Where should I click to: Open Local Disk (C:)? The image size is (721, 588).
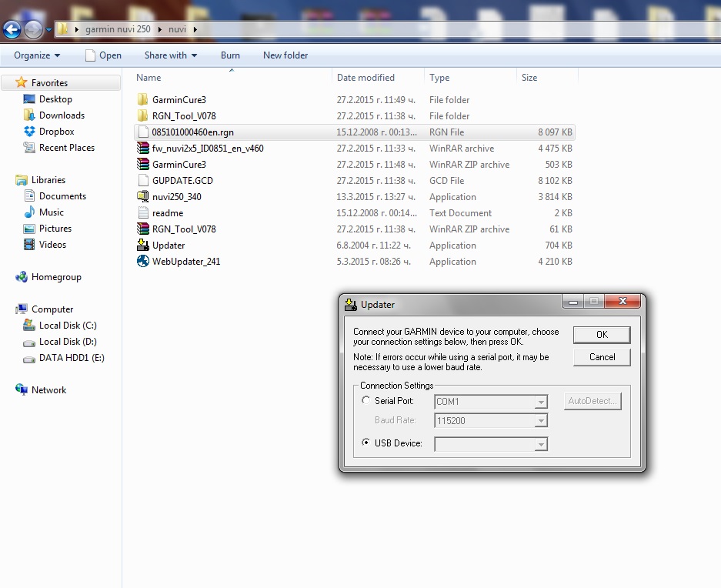pyautogui.click(x=68, y=326)
